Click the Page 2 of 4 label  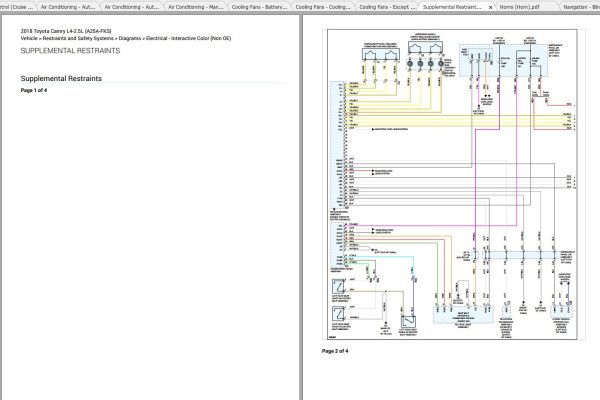point(335,352)
